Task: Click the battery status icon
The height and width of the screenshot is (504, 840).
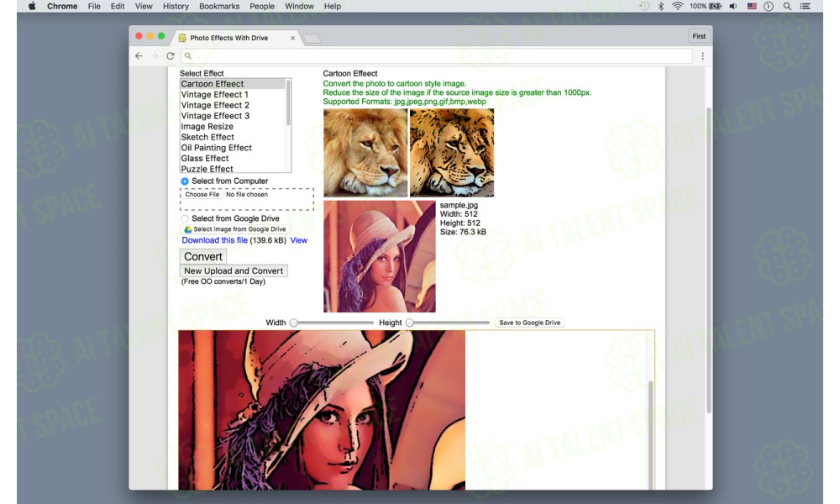Action: [715, 7]
